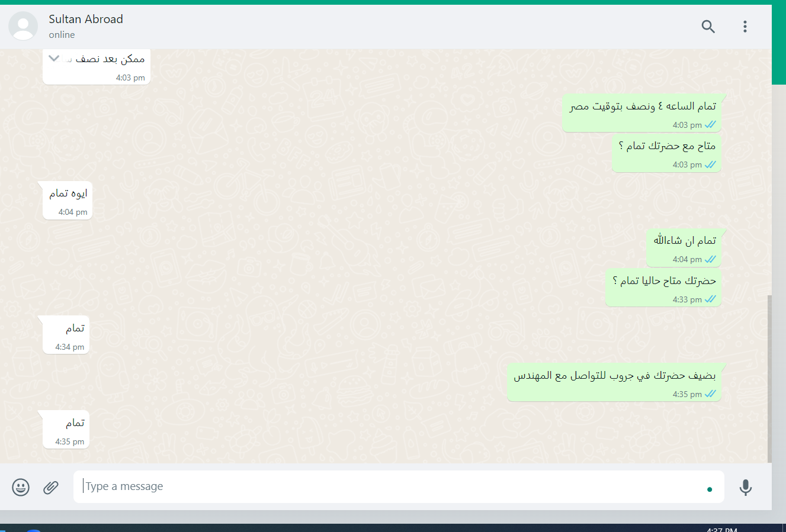Image resolution: width=786 pixels, height=532 pixels.
Task: Click the paperclip attach icon
Action: coord(51,487)
